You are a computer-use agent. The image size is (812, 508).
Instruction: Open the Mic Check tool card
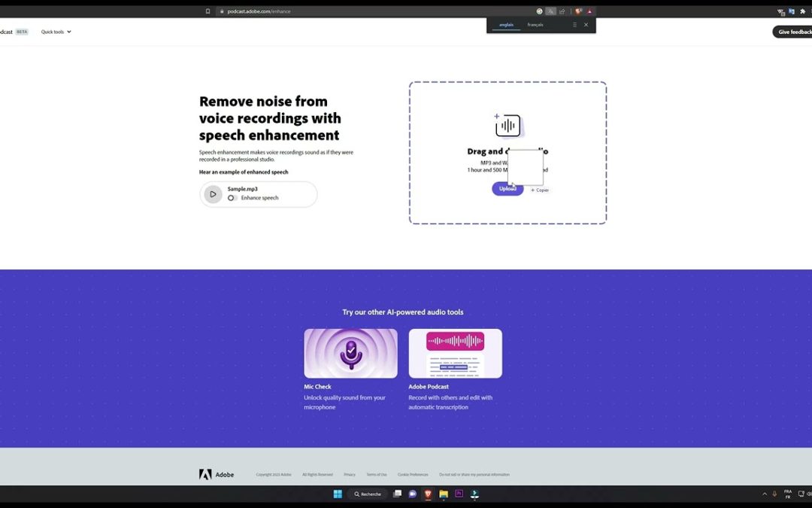(350, 354)
